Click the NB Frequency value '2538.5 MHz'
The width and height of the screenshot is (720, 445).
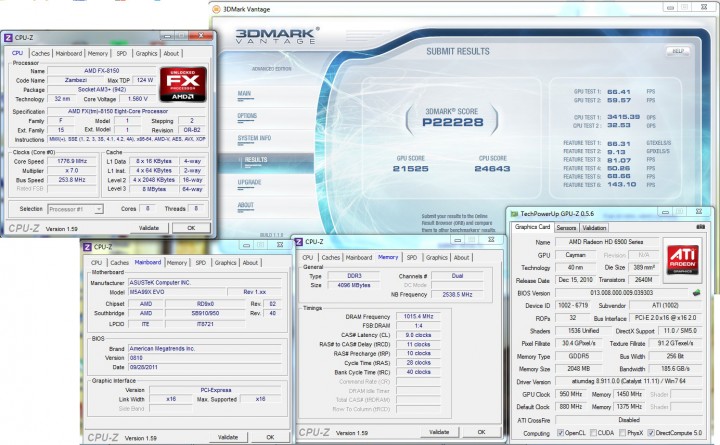(457, 294)
